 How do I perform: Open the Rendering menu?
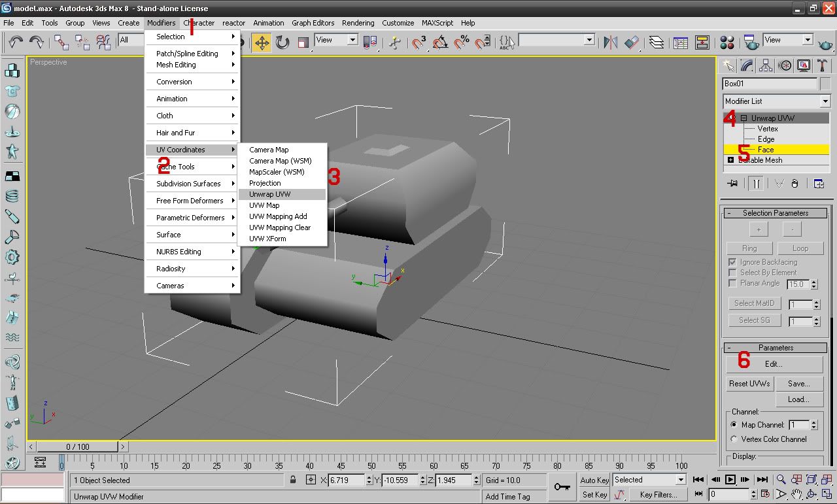(x=358, y=23)
